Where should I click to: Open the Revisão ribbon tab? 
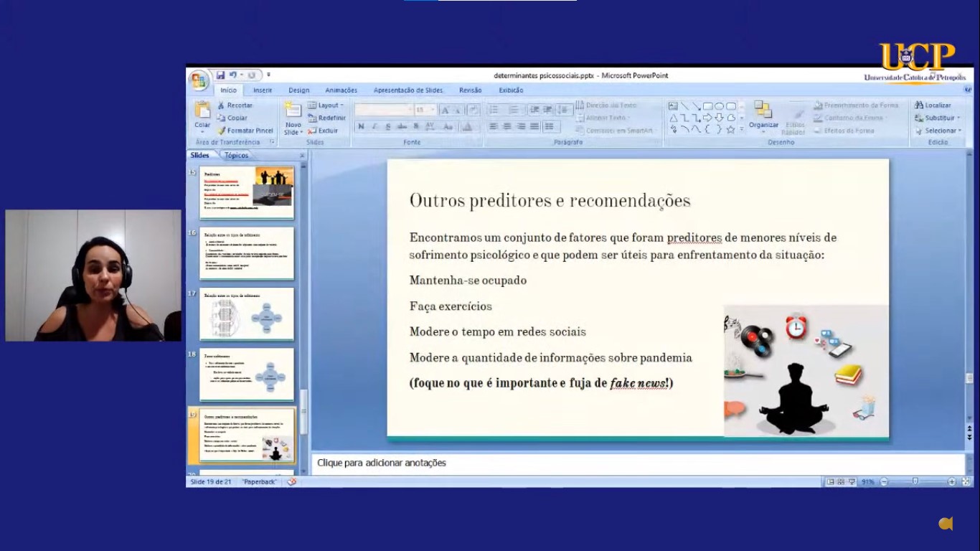[x=470, y=90]
